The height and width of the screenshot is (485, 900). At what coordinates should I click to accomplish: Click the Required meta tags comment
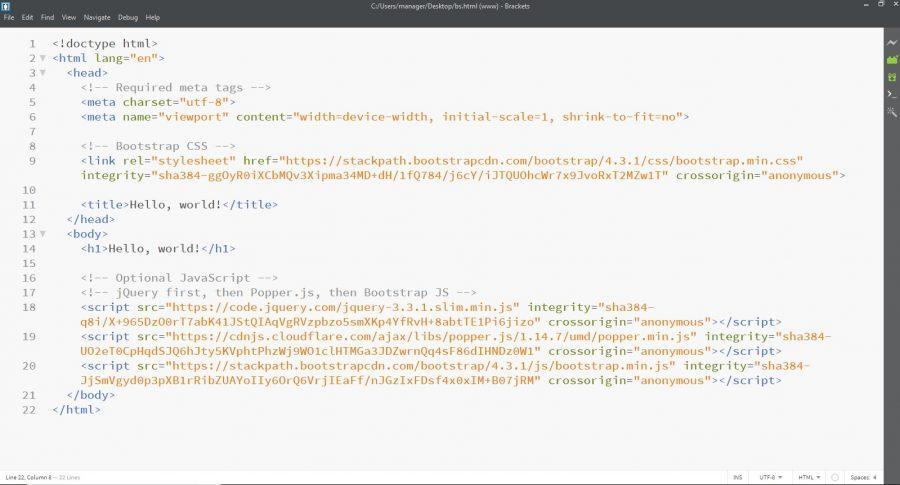[x=176, y=88]
